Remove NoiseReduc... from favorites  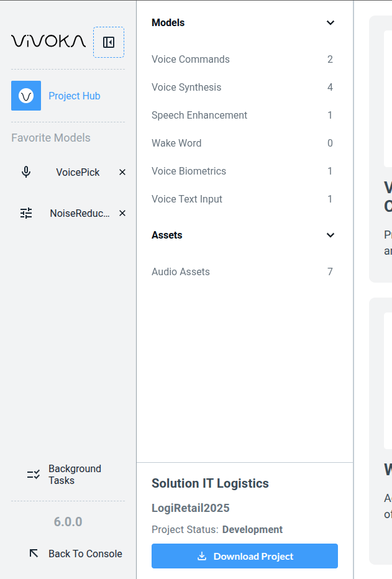click(x=122, y=213)
